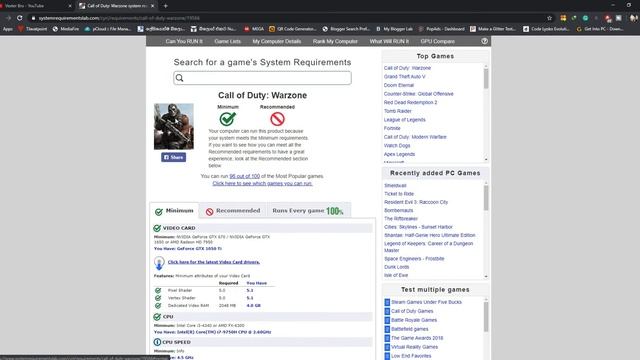Open League of Legends link
The height and width of the screenshot is (360, 640).
pyautogui.click(x=404, y=120)
